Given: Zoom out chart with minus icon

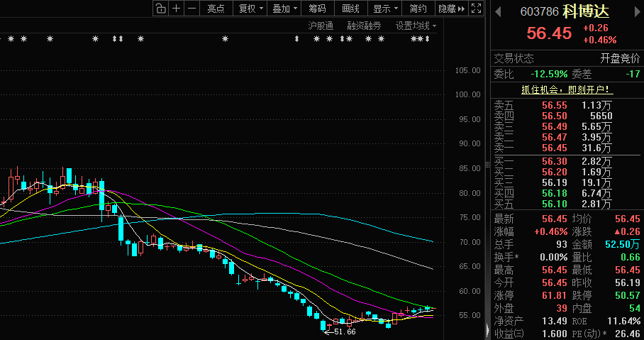Looking at the screenshot, I should pyautogui.click(x=191, y=9).
